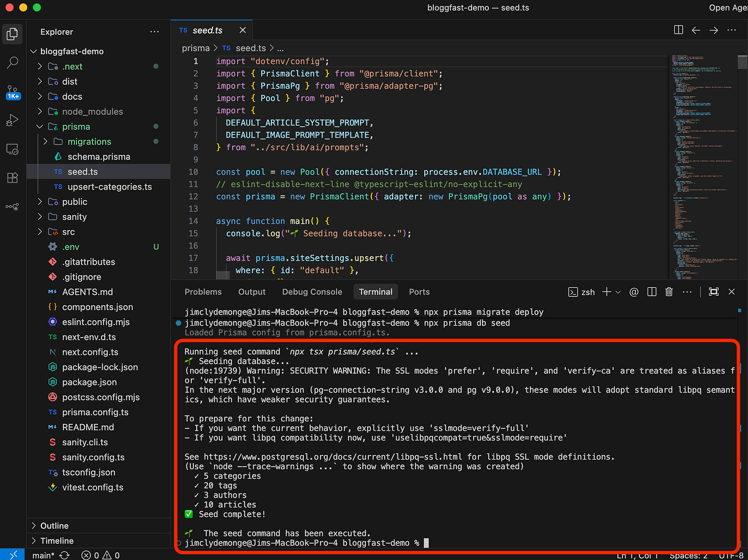The width and height of the screenshot is (748, 560).
Task: Open terminal panel more actions menu
Action: click(x=687, y=291)
